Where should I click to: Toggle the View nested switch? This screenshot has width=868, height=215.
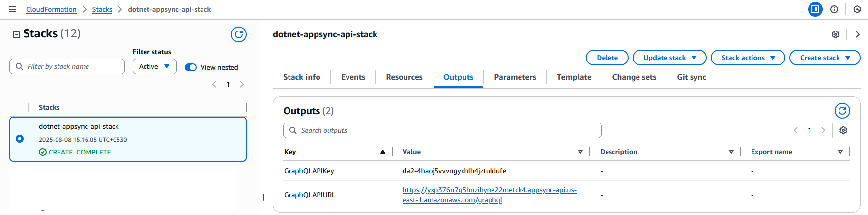pyautogui.click(x=191, y=67)
